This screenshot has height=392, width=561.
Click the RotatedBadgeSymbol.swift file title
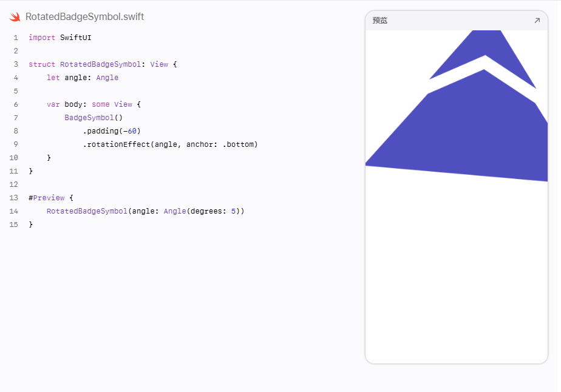(85, 17)
